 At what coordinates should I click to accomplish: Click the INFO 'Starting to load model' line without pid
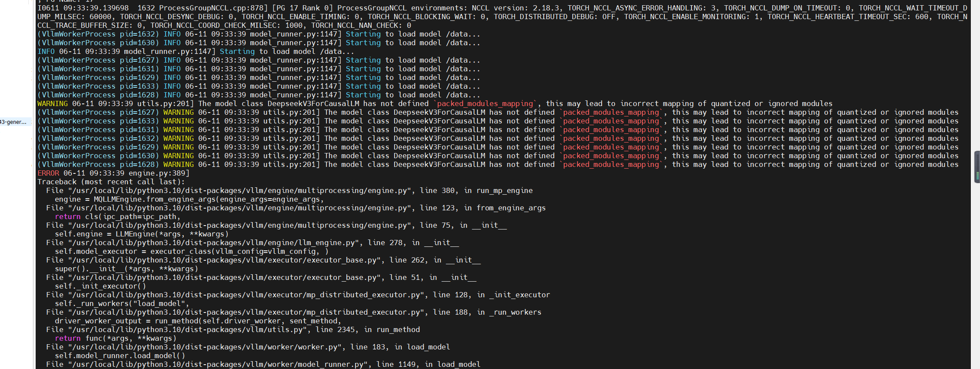point(196,51)
